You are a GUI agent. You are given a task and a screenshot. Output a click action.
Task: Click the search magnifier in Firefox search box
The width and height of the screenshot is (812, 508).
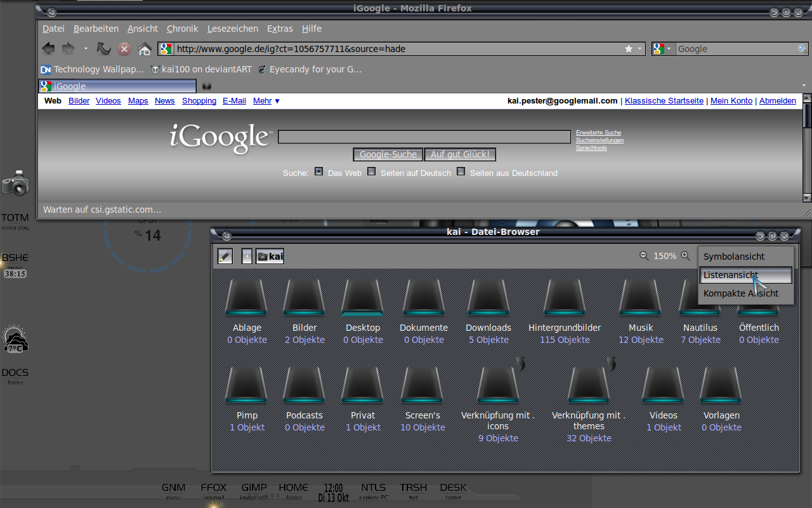click(802, 49)
